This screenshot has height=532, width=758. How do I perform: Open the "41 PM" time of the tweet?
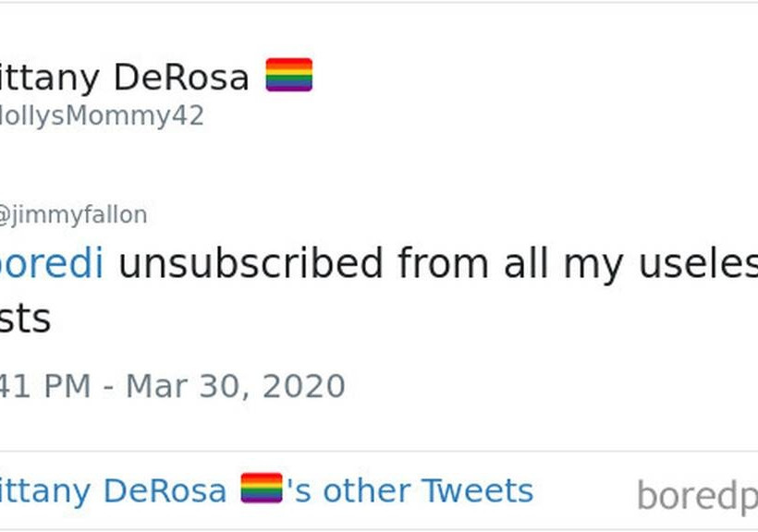point(45,385)
